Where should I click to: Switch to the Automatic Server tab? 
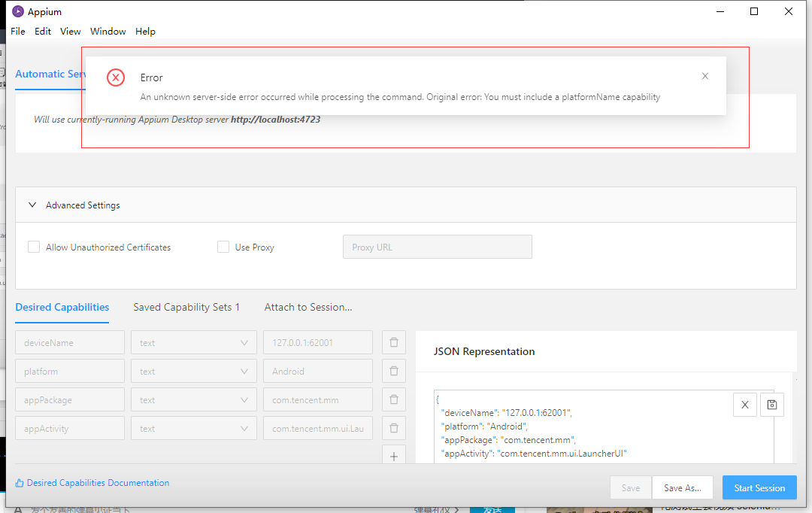click(50, 74)
